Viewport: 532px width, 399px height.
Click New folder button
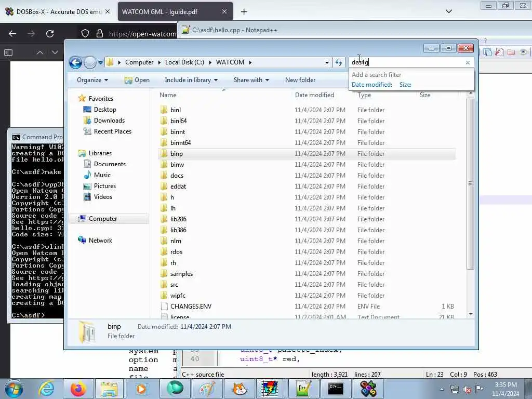tap(300, 80)
